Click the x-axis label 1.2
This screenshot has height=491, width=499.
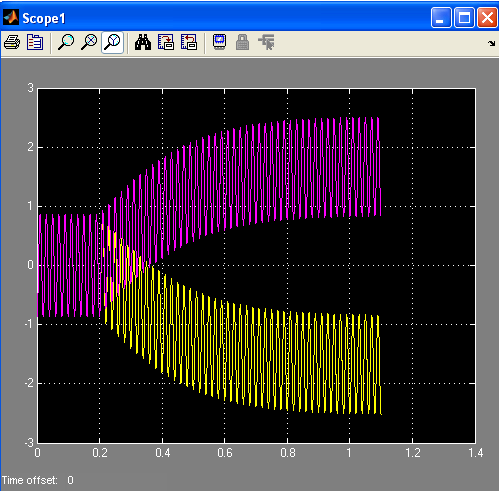point(413,453)
